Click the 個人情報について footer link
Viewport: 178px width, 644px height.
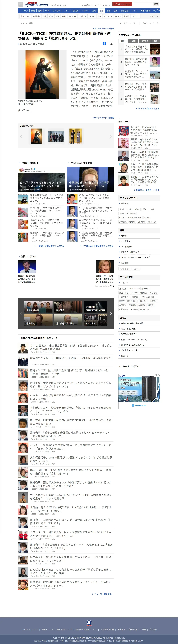(x=64, y=629)
